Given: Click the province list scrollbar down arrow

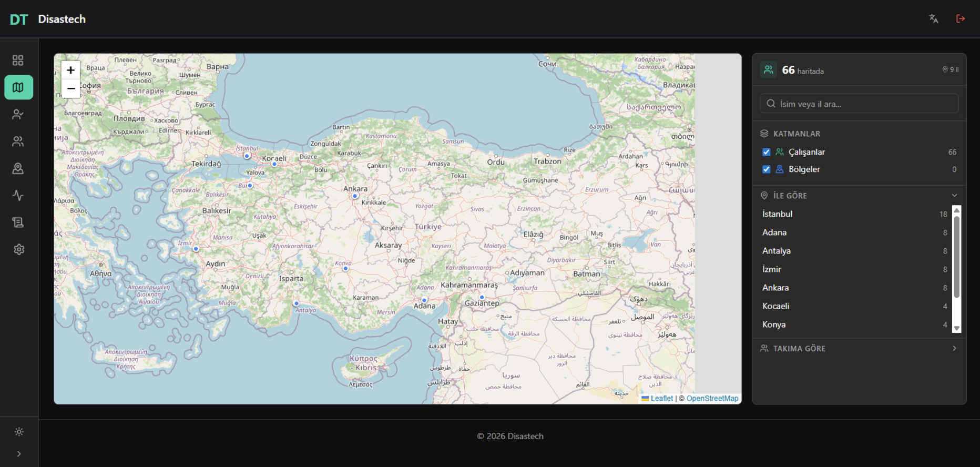Looking at the screenshot, I should (957, 328).
